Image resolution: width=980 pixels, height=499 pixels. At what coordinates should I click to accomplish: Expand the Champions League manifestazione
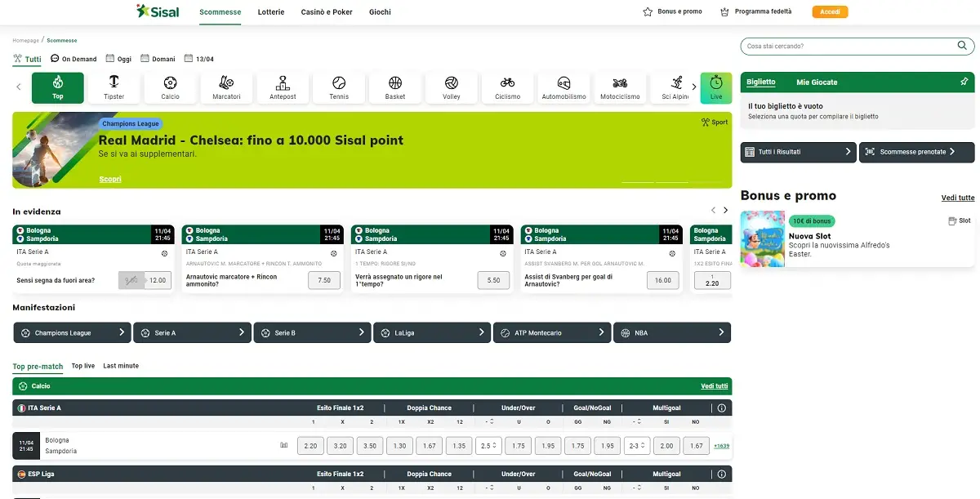[x=72, y=332]
